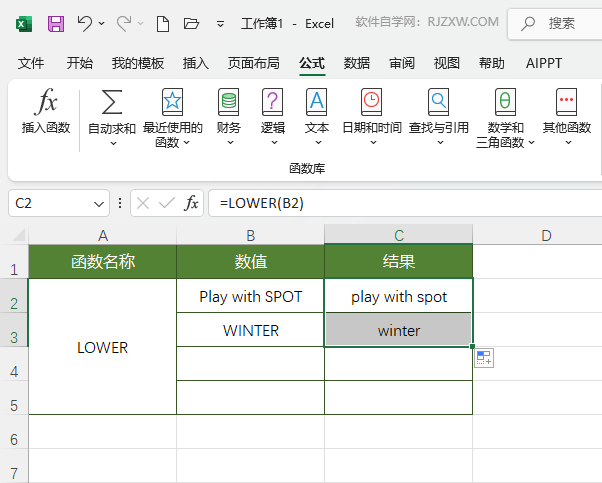Click the AutoSum sigma icon
The image size is (602, 483).
[x=112, y=102]
